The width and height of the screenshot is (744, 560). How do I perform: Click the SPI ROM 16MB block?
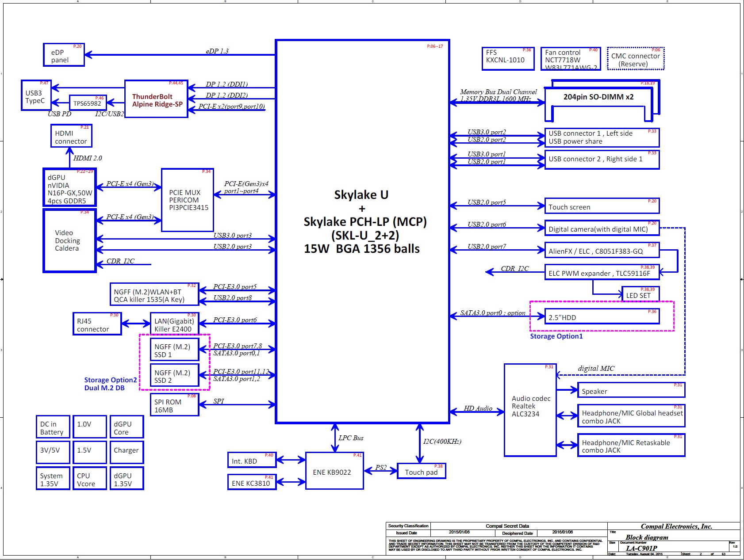[x=174, y=405]
